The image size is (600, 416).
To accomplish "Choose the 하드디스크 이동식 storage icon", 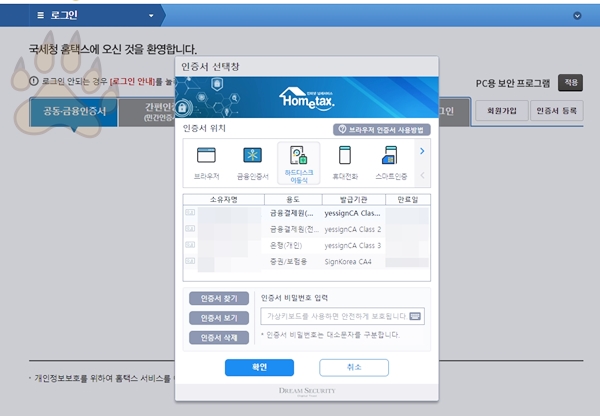I will (299, 163).
